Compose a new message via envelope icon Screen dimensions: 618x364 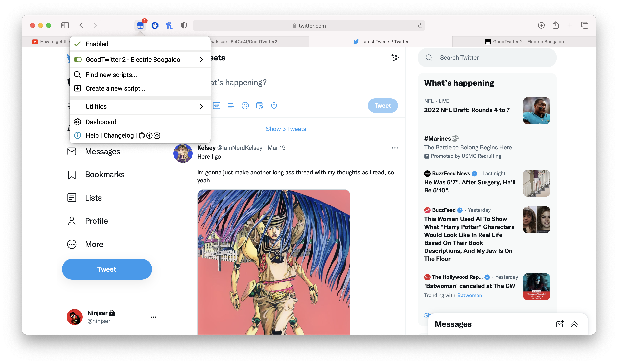coord(560,324)
